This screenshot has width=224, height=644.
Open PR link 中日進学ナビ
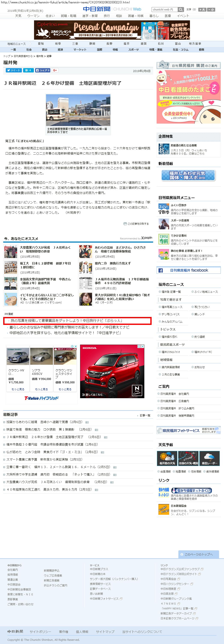click(66, 333)
